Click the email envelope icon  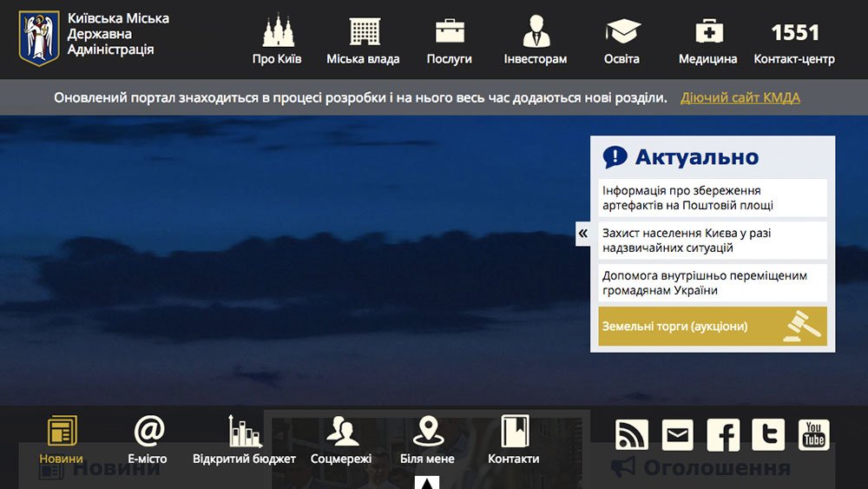click(678, 435)
